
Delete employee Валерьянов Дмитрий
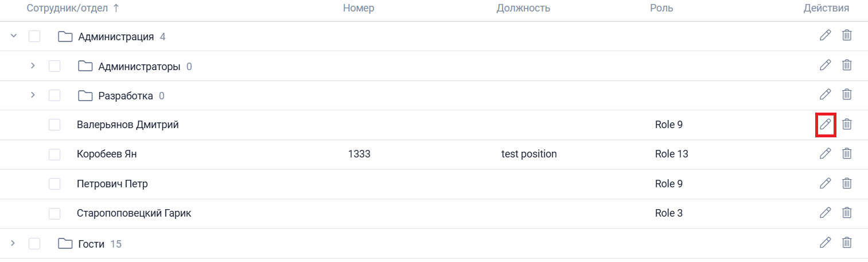click(847, 124)
